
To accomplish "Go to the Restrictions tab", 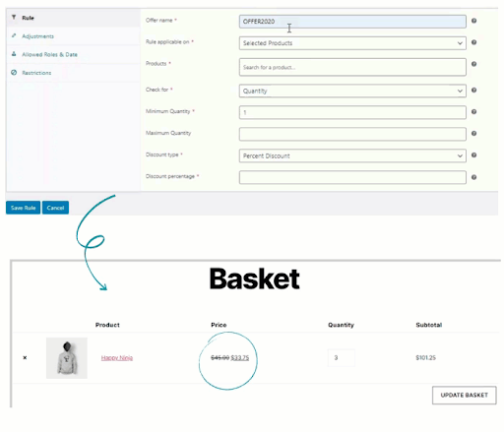I will (36, 73).
